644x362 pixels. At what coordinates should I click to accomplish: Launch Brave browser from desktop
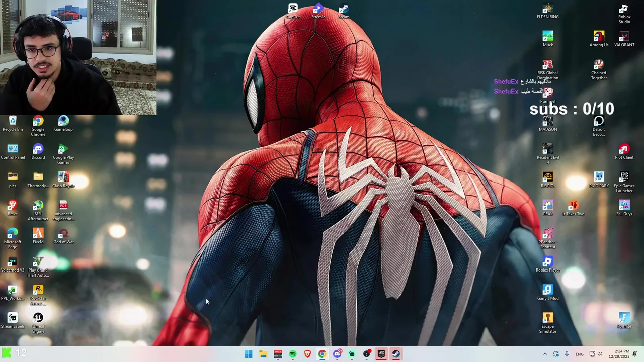pos(13,208)
